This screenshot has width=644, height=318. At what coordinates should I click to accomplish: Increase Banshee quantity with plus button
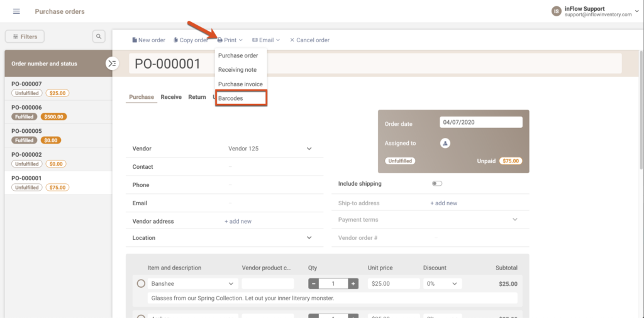coord(353,284)
